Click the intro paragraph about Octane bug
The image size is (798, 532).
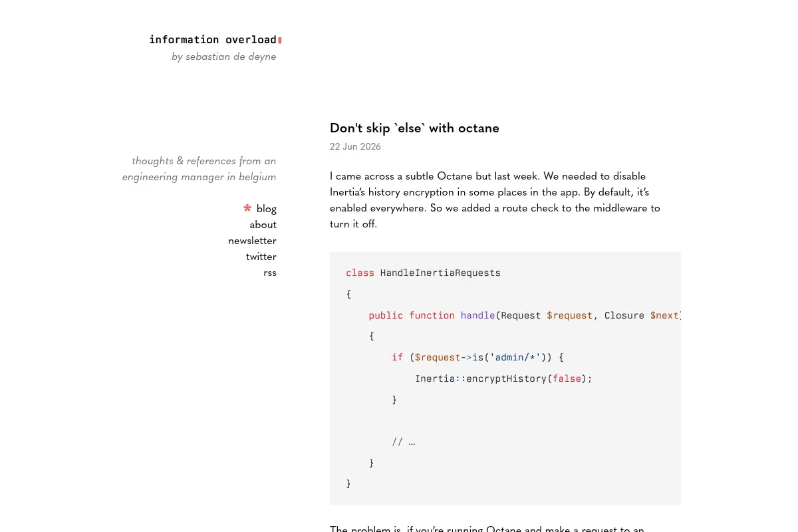pos(495,200)
